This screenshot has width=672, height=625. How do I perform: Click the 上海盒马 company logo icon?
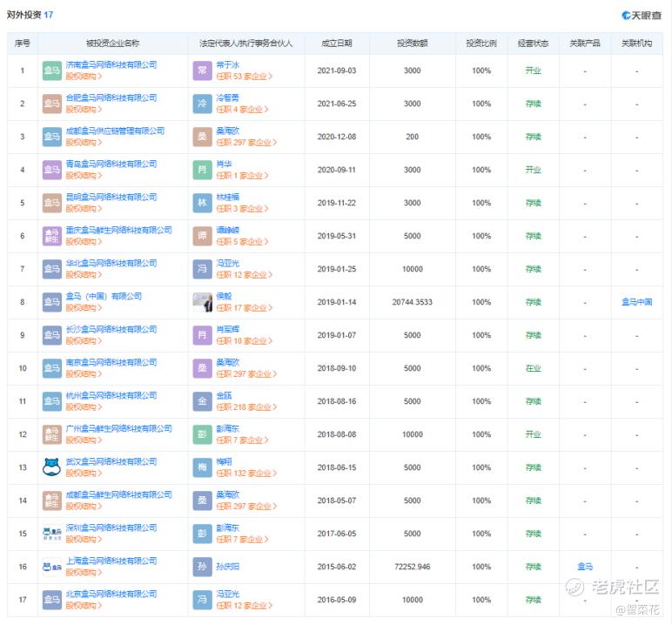52,567
